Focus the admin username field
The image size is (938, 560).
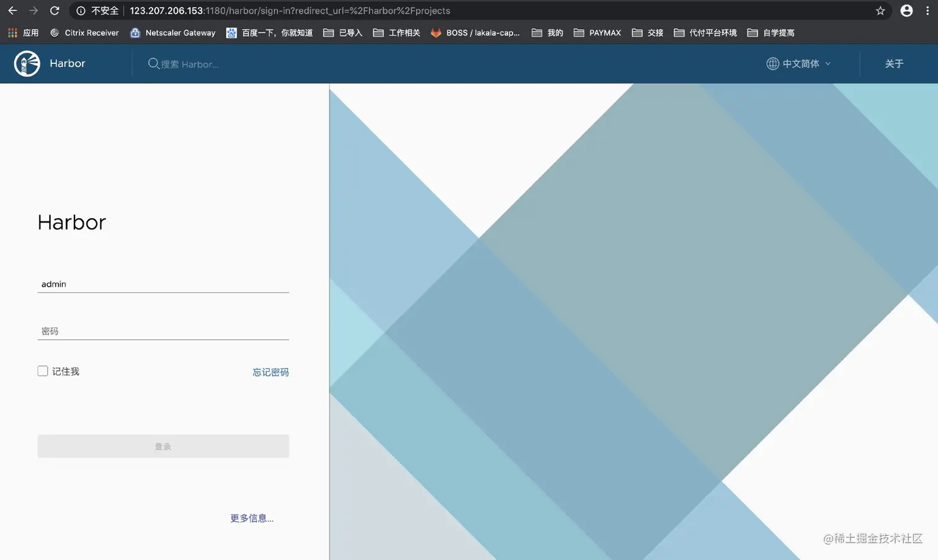pos(163,284)
